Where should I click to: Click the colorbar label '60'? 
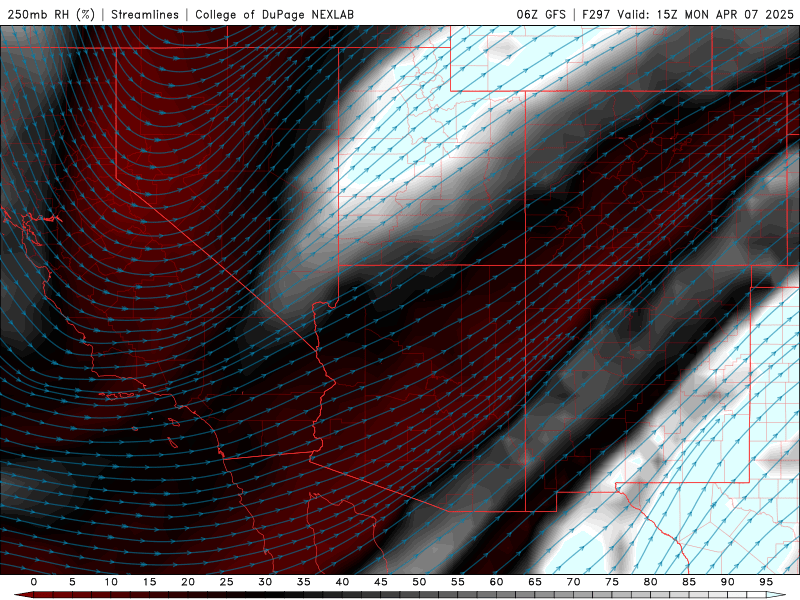(496, 582)
